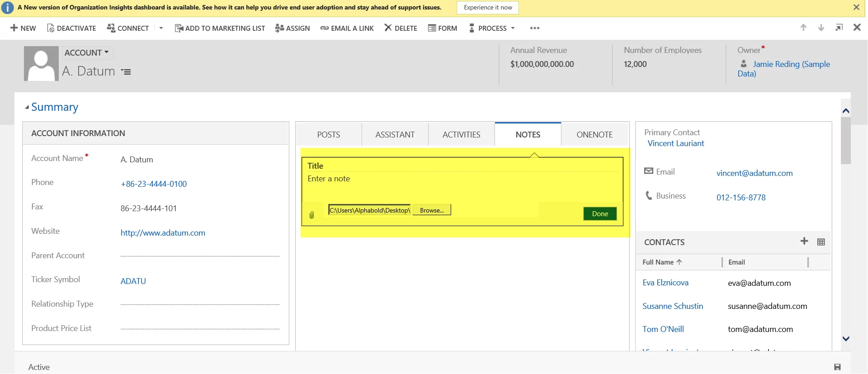This screenshot has width=868, height=374.
Task: Go to previous record with up arrow
Action: pyautogui.click(x=803, y=28)
